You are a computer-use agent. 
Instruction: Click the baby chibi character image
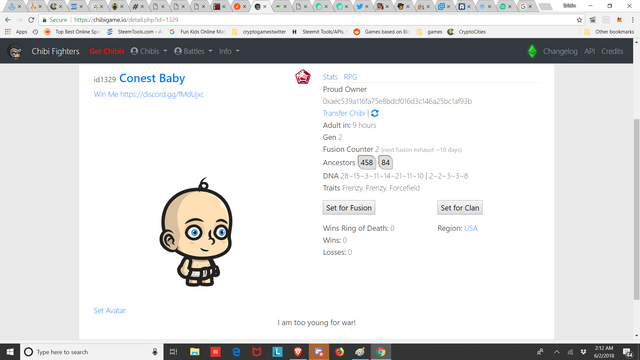pos(196,232)
